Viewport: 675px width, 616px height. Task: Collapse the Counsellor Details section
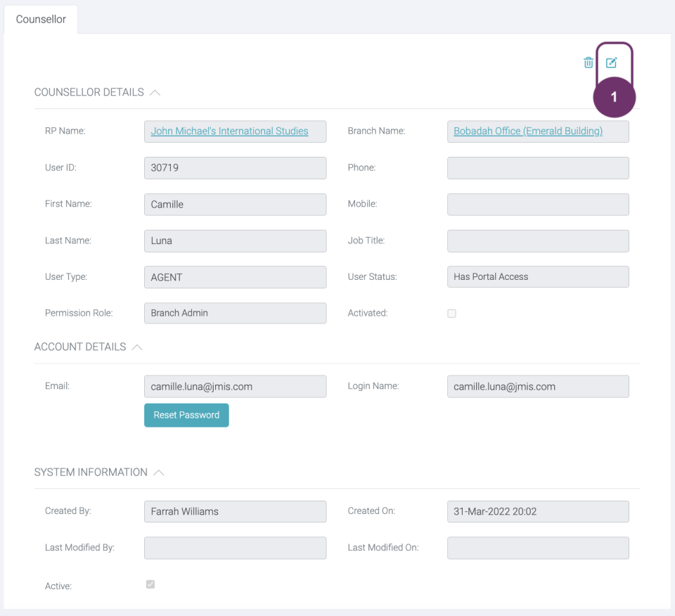[x=155, y=93]
